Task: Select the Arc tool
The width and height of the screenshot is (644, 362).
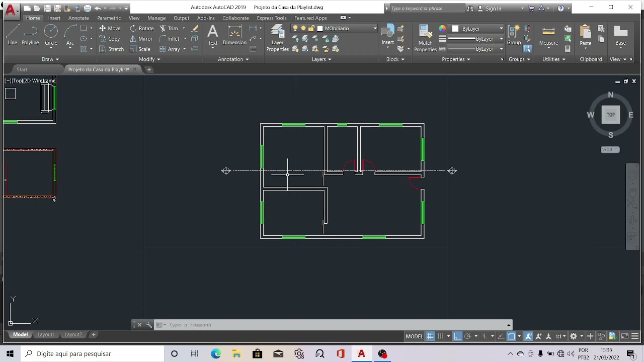Action: (70, 35)
